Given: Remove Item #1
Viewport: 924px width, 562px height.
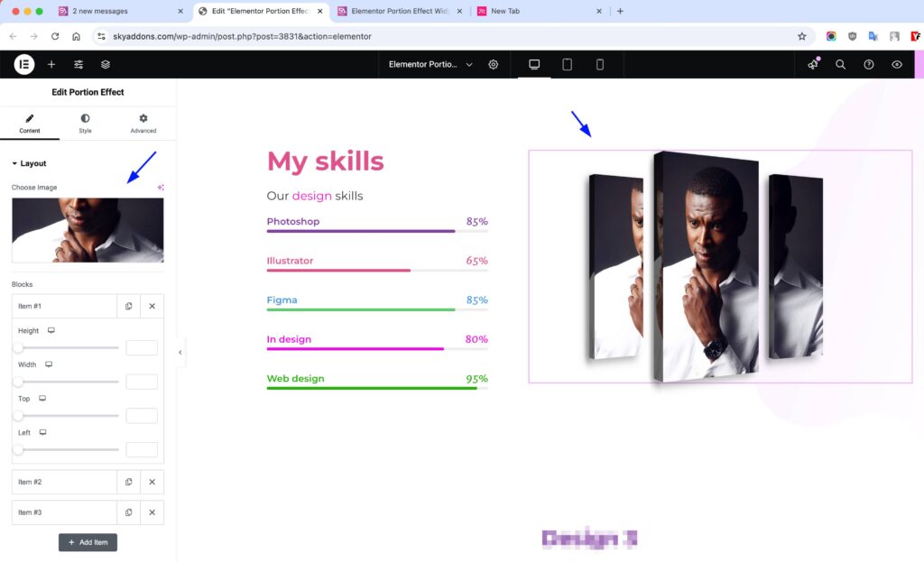Looking at the screenshot, I should coord(152,306).
